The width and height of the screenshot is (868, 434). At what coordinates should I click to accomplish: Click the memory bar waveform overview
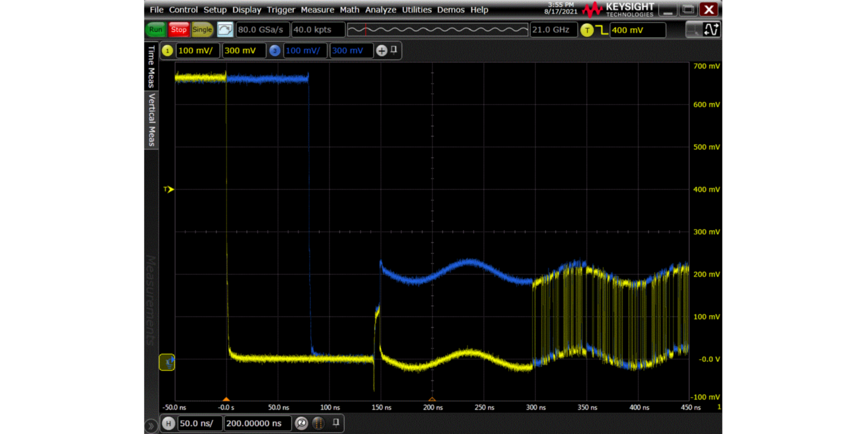pos(437,30)
